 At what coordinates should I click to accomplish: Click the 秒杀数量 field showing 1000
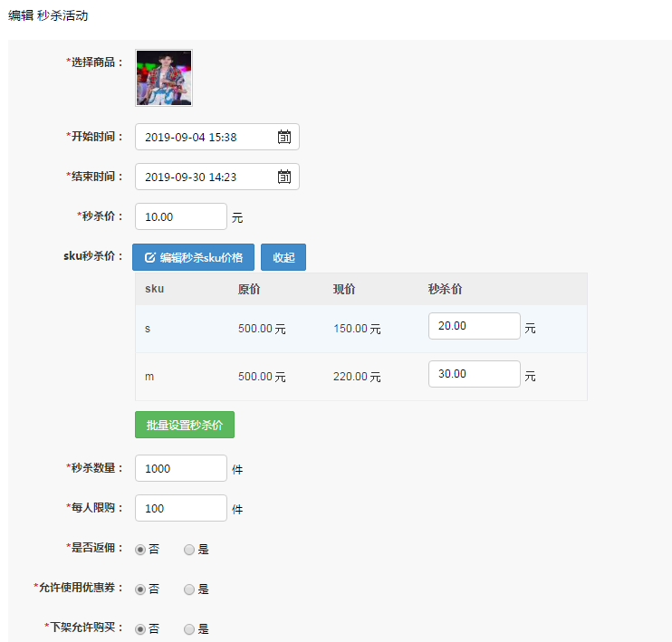[x=181, y=468]
